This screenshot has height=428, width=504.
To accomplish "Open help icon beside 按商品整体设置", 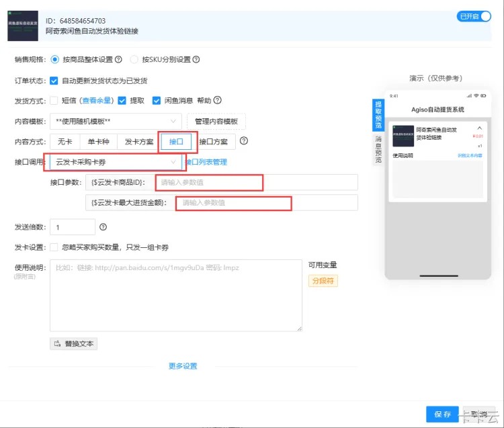I will click(118, 59).
